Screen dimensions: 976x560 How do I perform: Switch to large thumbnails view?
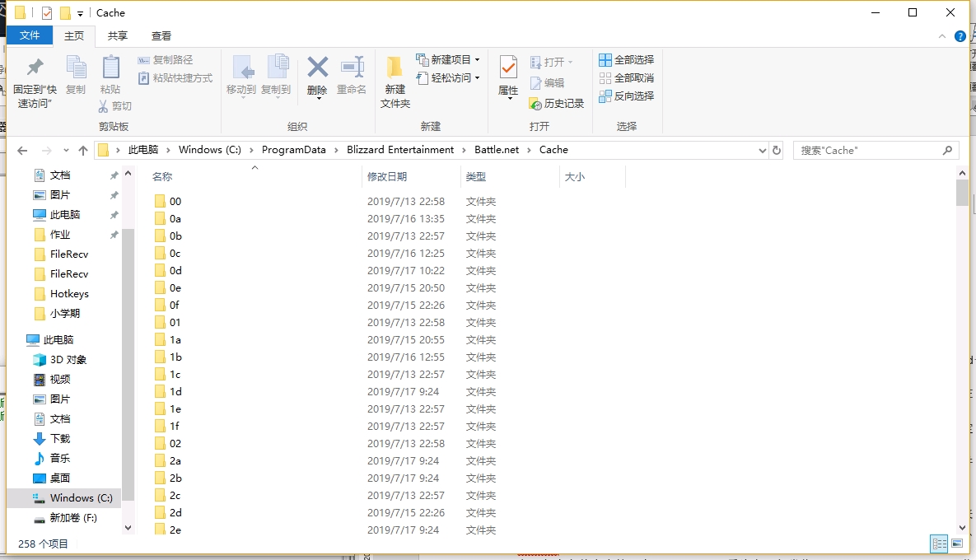[x=957, y=544]
